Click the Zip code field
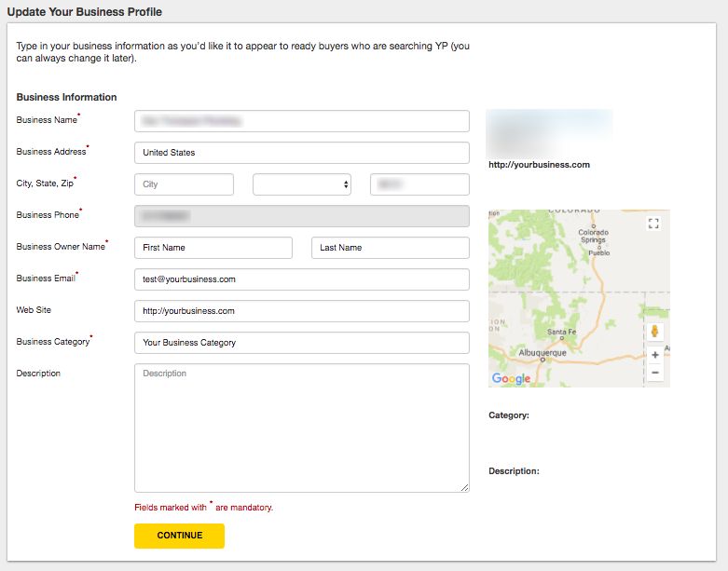The height and width of the screenshot is (571, 728). [419, 184]
